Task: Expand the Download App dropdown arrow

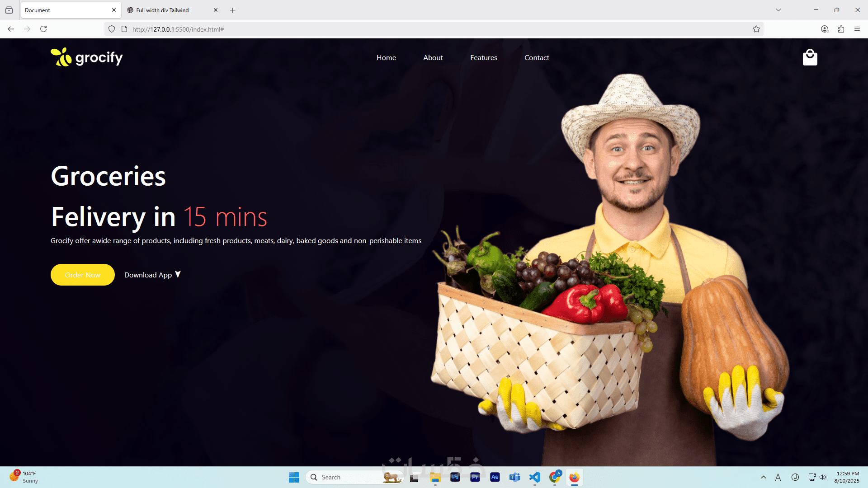Action: pyautogui.click(x=178, y=274)
